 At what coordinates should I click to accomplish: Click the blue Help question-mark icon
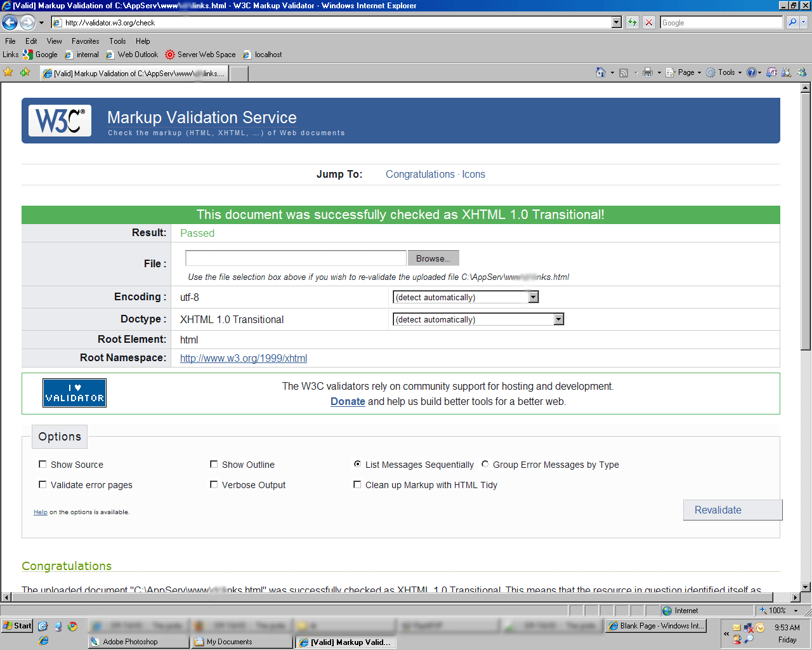(x=751, y=72)
